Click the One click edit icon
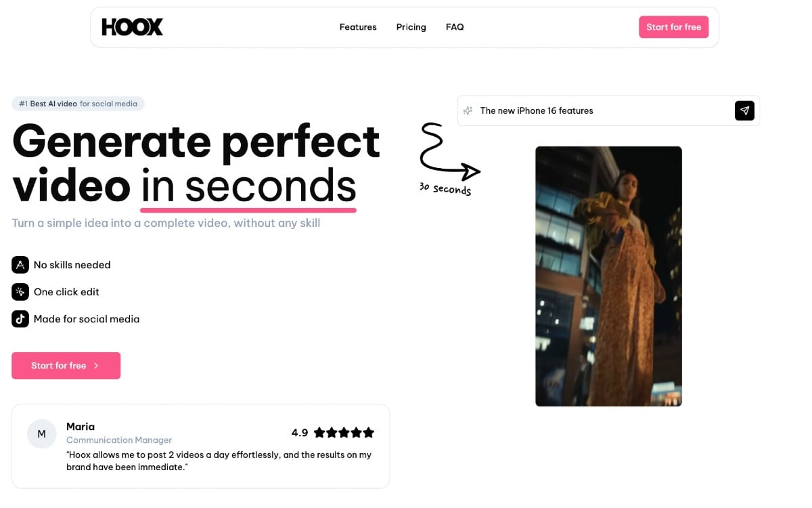 (x=20, y=292)
